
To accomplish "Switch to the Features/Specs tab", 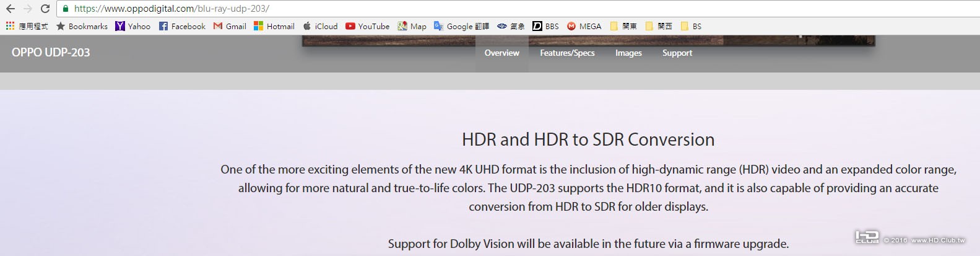I will point(567,53).
